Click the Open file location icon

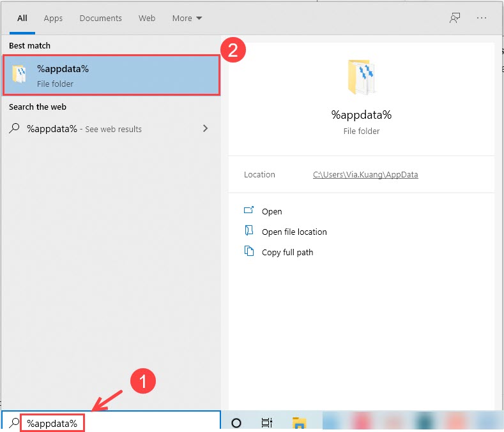pos(249,231)
